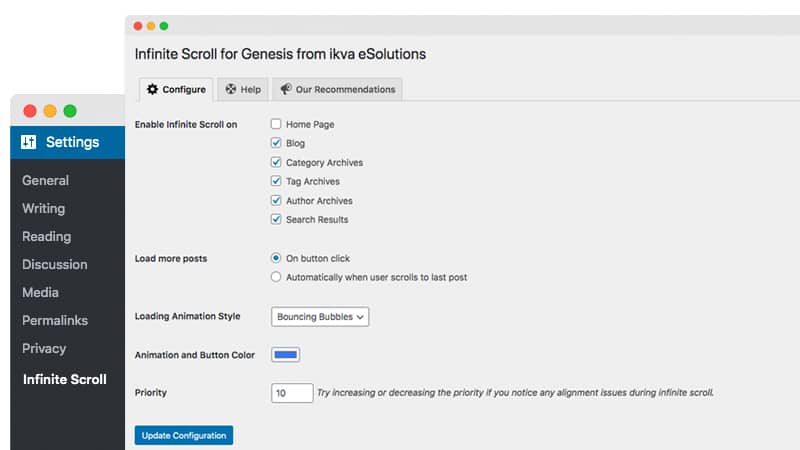Viewport: 800px width, 450px height.
Task: Open the Help tab
Action: [243, 89]
